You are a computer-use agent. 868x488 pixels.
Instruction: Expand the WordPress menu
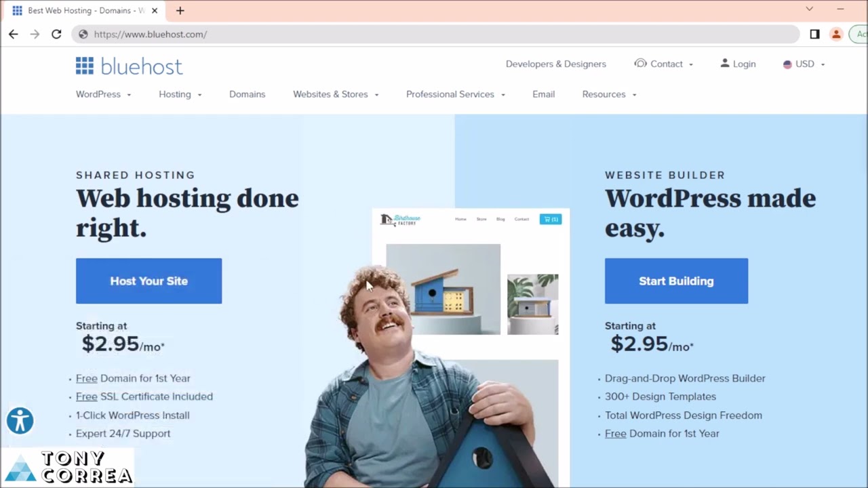click(x=104, y=94)
